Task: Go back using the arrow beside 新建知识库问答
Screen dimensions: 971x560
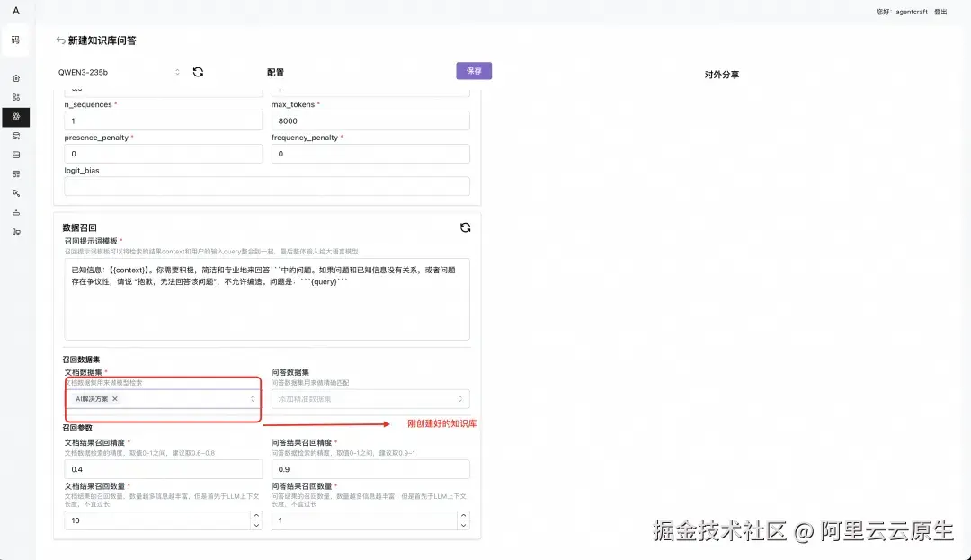Action: pos(60,40)
